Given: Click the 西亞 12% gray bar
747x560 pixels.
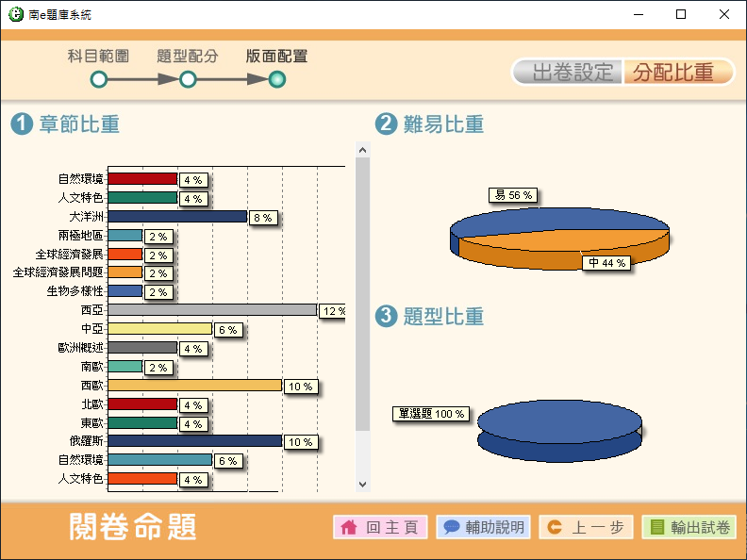Looking at the screenshot, I should click(212, 310).
